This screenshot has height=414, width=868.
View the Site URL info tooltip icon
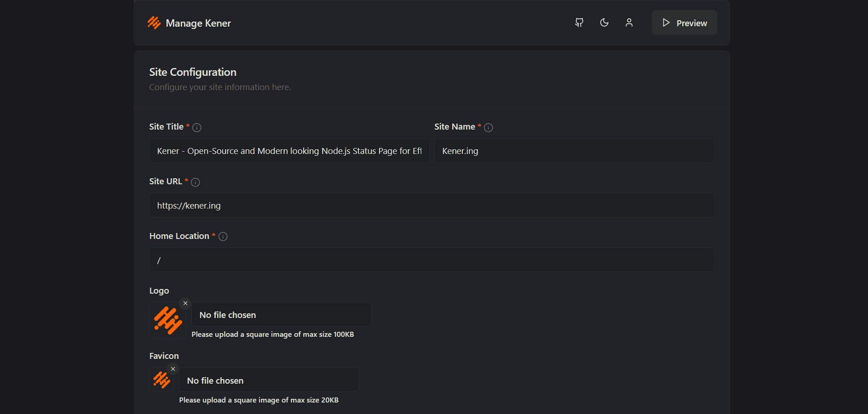pyautogui.click(x=195, y=182)
